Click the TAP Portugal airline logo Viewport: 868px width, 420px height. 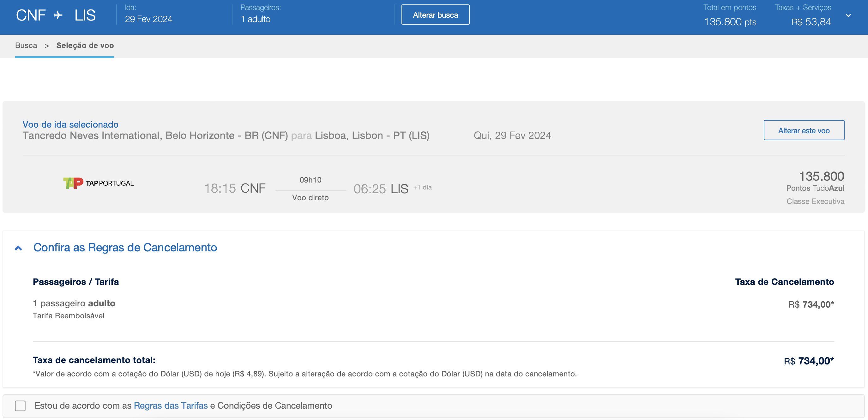click(98, 183)
